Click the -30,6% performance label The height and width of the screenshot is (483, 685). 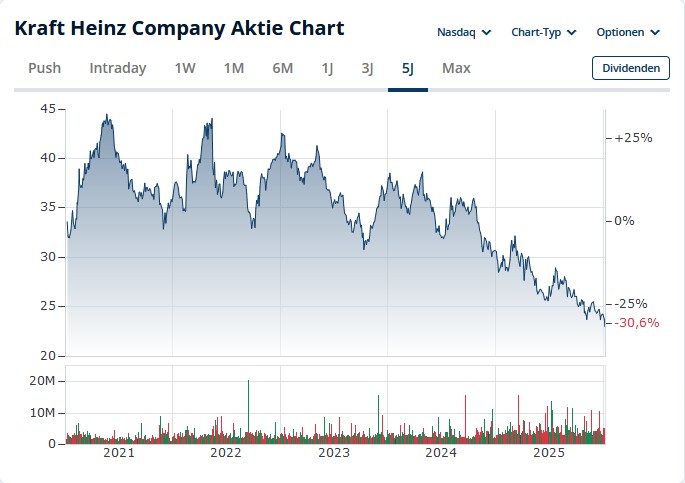point(637,322)
